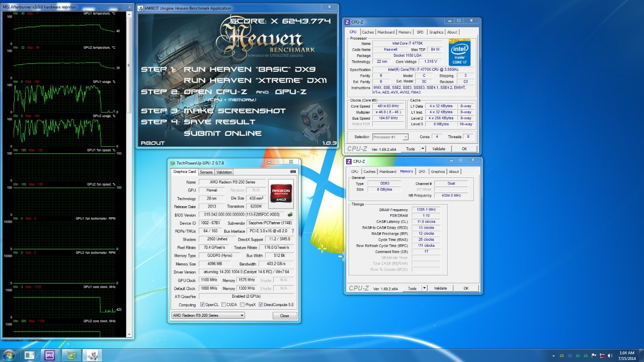Screen dimensions: 644x362
Task: Open the monitor-shaped taskbar icon beside Start
Action: 29,355
